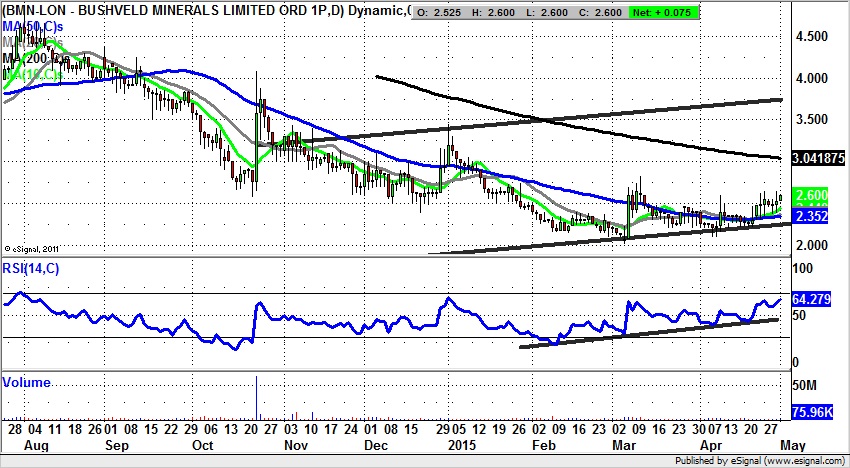
Task: Click the blue 64.279 RSI value marker
Action: (x=810, y=299)
